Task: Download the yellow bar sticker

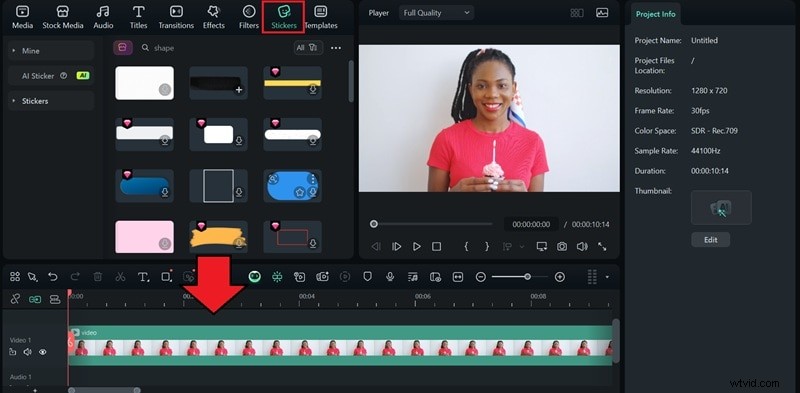Action: pyautogui.click(x=313, y=90)
